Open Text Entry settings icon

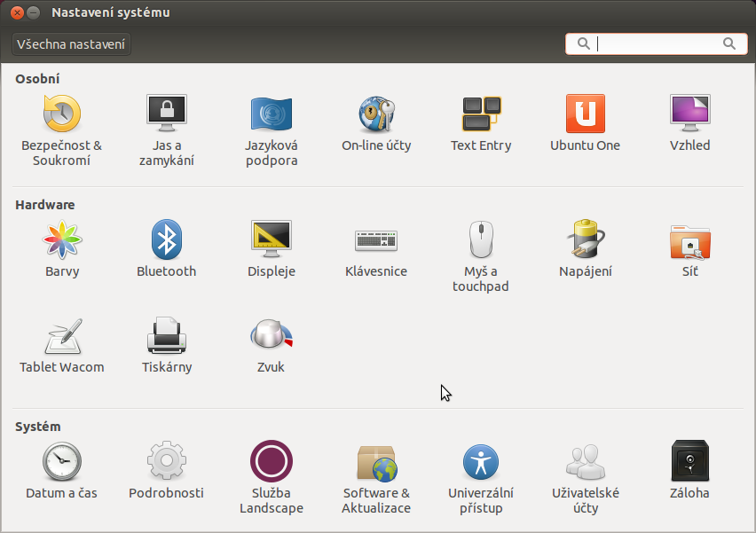(481, 114)
